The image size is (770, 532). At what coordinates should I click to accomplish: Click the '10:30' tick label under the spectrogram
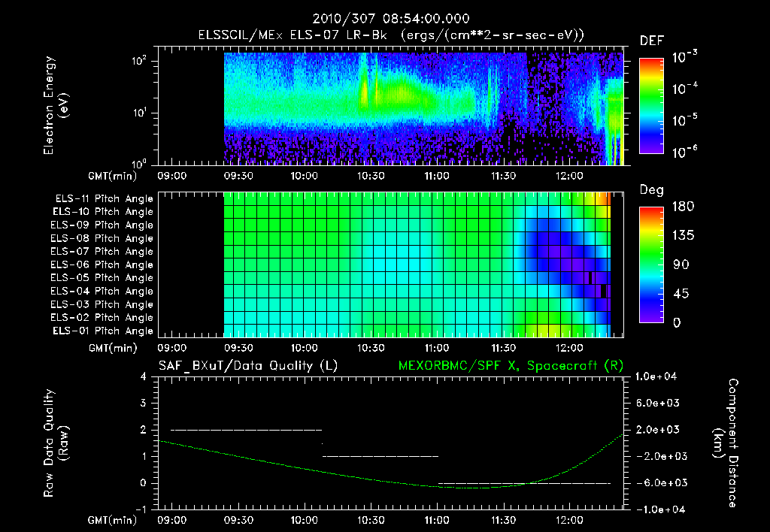coord(370,176)
